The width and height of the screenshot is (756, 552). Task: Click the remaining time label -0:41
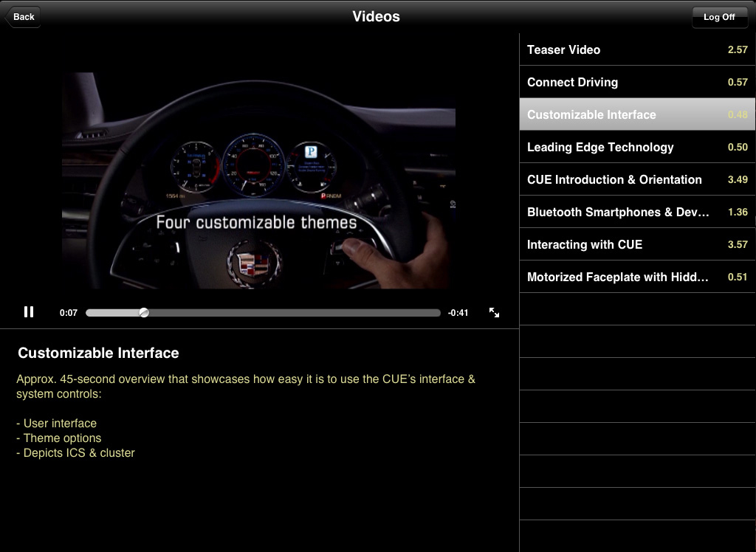point(458,313)
